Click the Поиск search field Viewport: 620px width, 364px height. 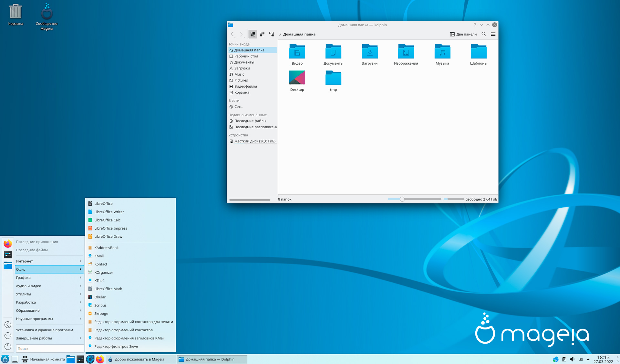[x=49, y=348]
